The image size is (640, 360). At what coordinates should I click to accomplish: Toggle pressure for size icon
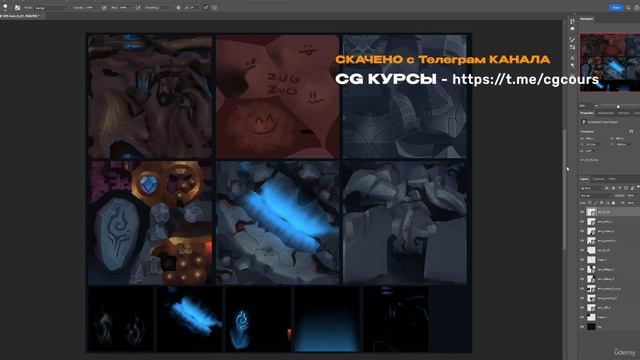pos(205,8)
